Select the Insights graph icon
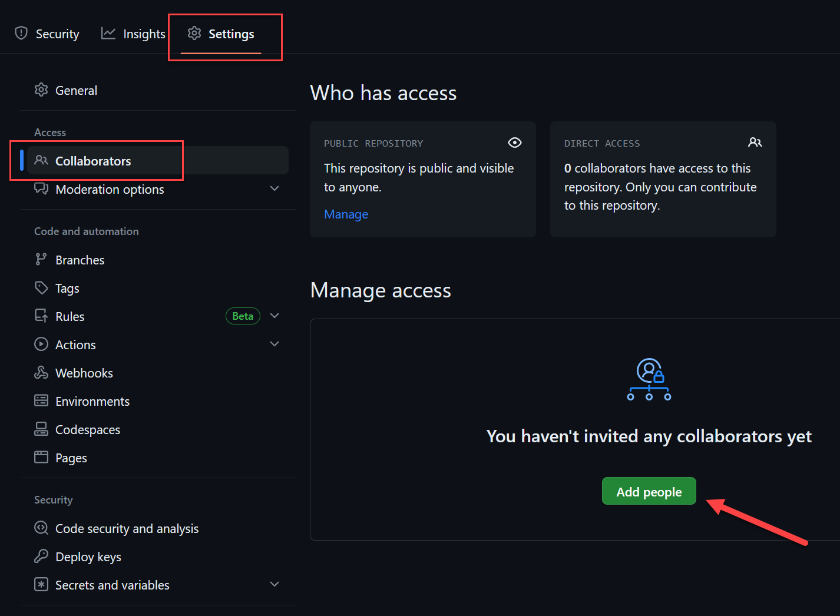This screenshot has height=616, width=840. pos(108,33)
